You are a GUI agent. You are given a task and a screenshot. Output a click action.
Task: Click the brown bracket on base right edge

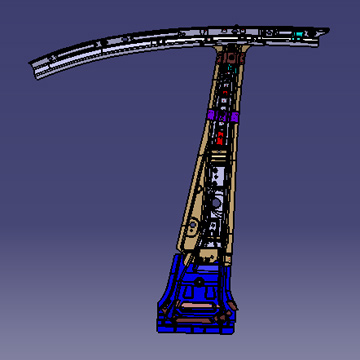[x=233, y=305]
